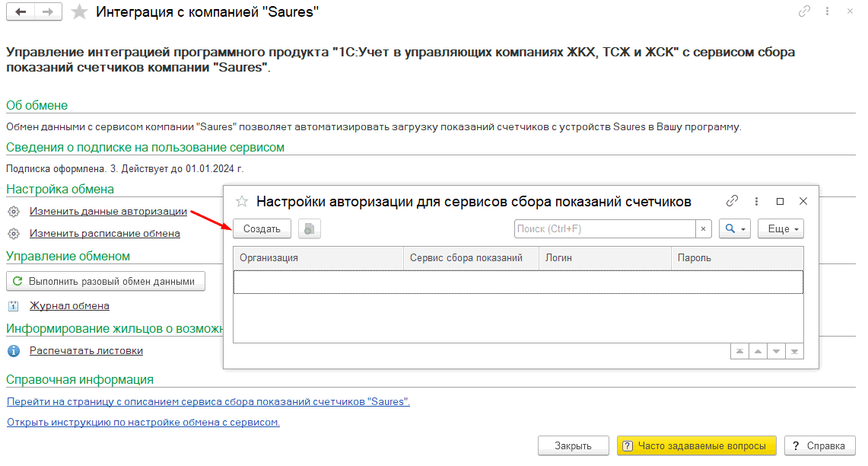Jump to first record arrow button
Viewport: 868px width, 466px height.
(x=739, y=351)
